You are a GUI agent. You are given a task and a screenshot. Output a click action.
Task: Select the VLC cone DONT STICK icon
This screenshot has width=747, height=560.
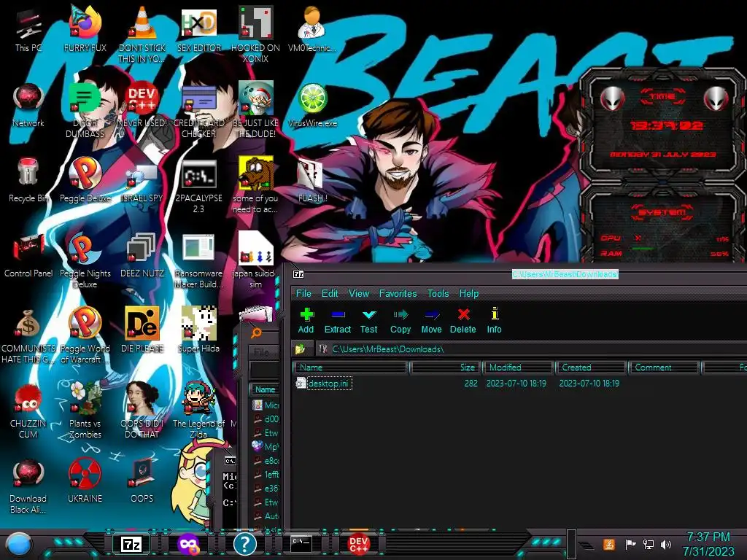pos(142,34)
